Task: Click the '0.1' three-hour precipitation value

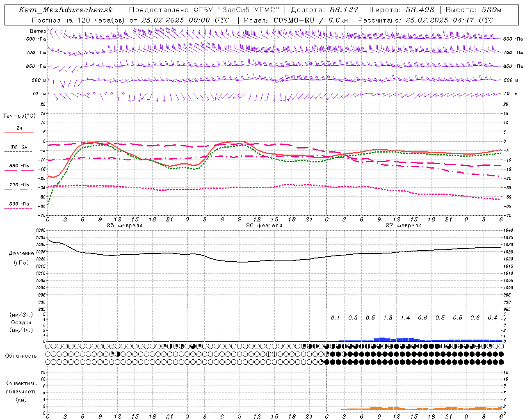Action: tap(336, 317)
